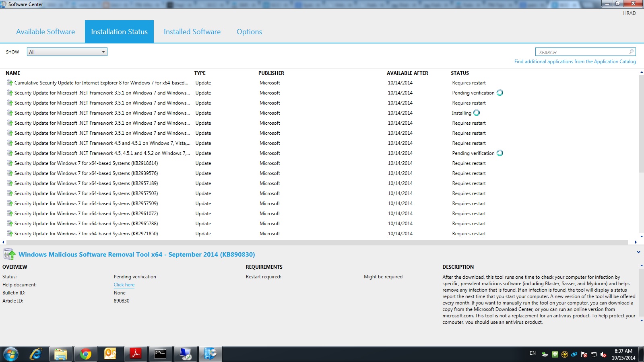The width and height of the screenshot is (644, 362).
Task: Click the taskbar clock showing 8:37 AM
Action: point(623,354)
